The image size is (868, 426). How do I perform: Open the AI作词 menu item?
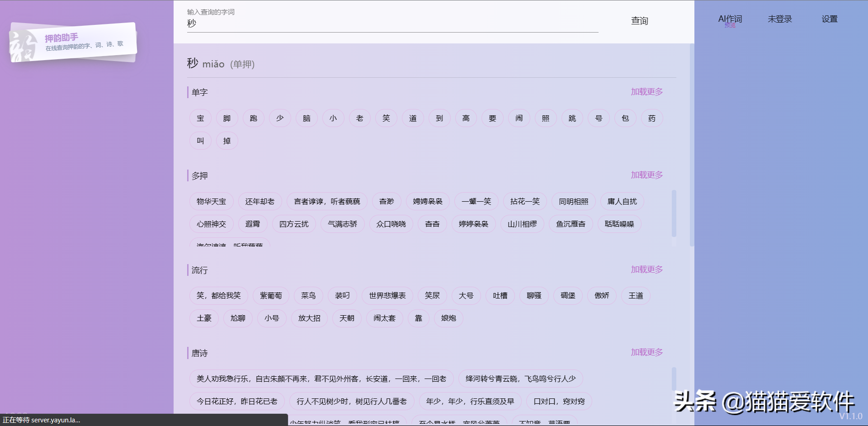(x=730, y=19)
